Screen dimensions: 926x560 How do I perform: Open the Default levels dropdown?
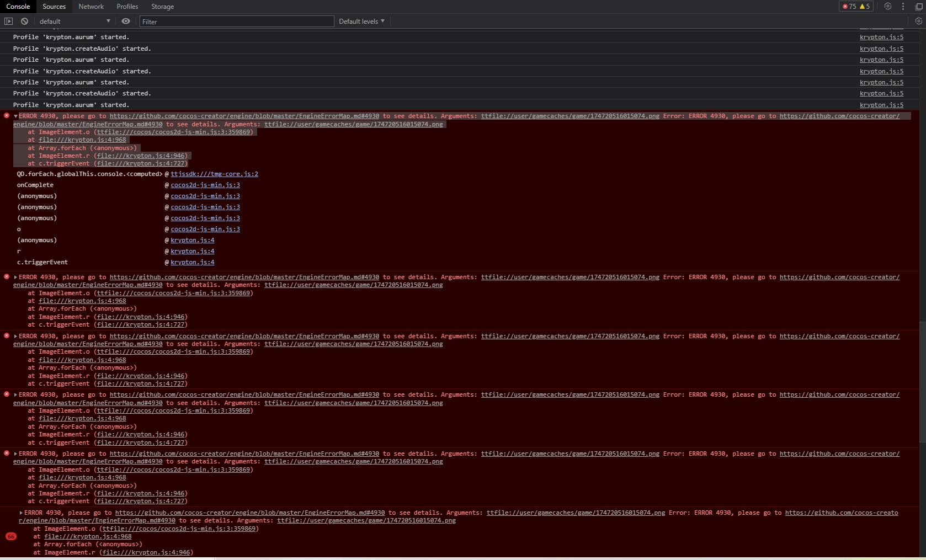tap(361, 21)
